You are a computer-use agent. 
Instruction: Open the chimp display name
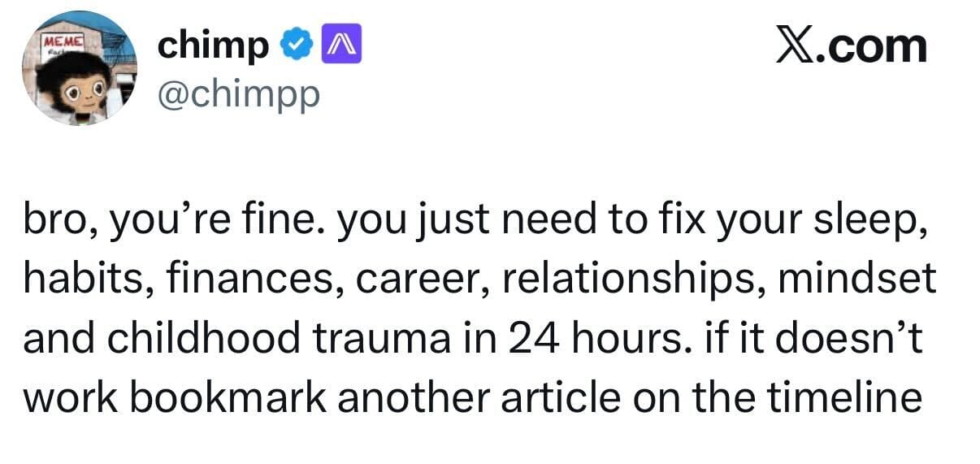tap(213, 47)
